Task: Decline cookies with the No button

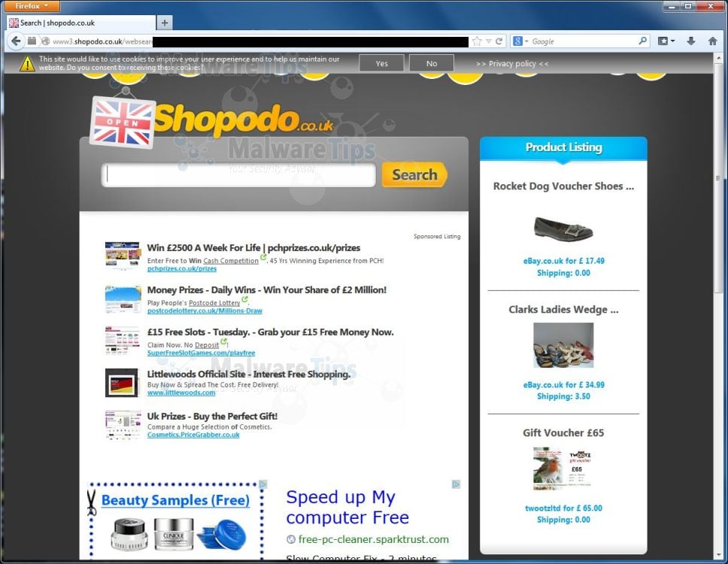Action: click(432, 63)
